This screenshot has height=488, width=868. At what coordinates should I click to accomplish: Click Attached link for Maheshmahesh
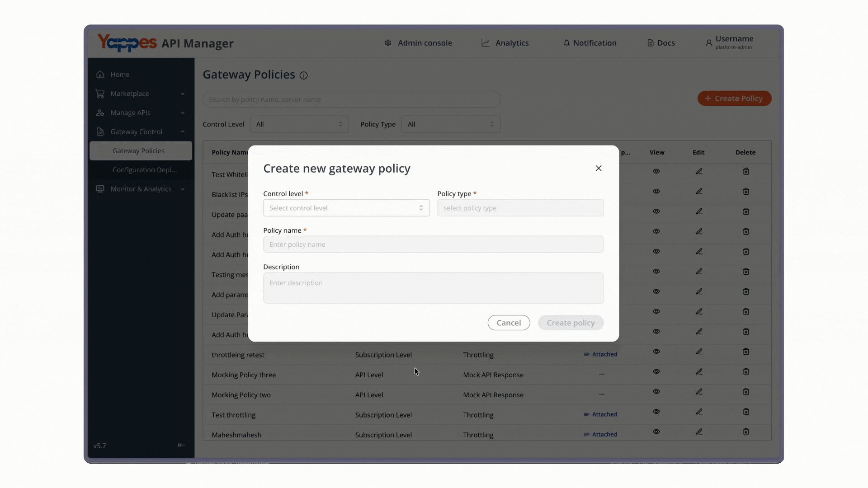point(600,434)
